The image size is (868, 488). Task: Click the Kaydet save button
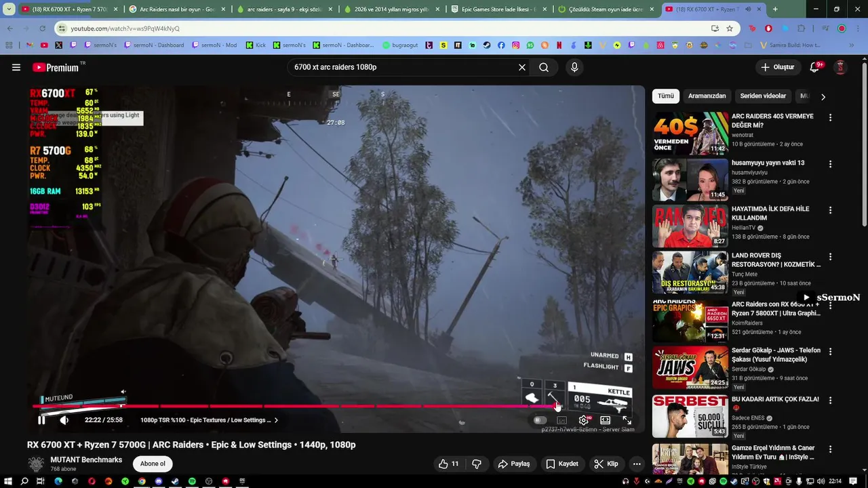[x=562, y=464]
